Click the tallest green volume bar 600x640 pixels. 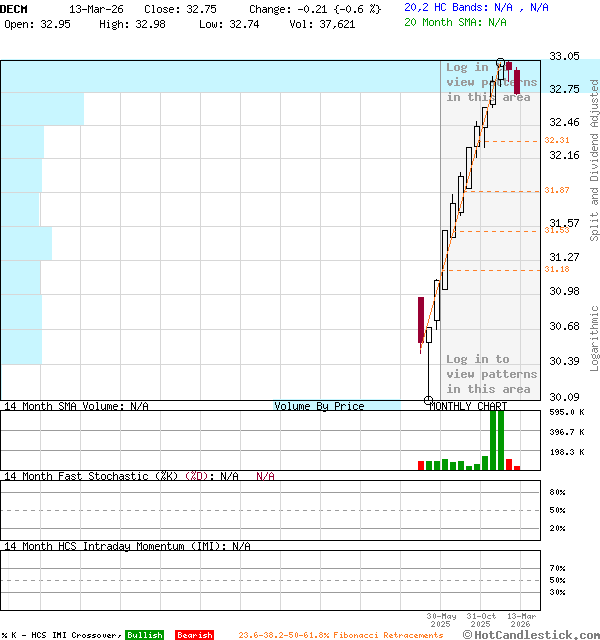(493, 439)
